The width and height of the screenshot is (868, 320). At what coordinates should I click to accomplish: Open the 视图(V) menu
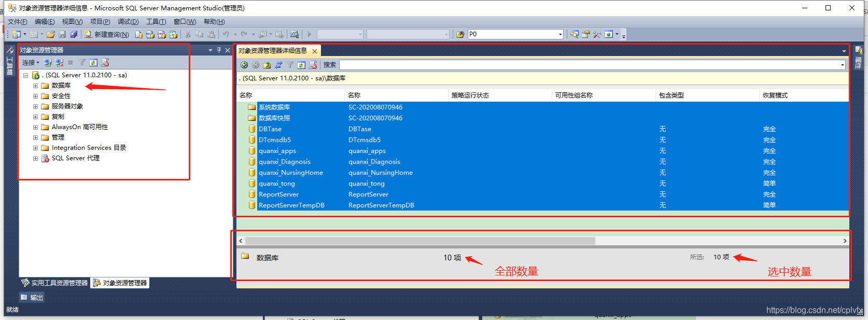[72, 21]
